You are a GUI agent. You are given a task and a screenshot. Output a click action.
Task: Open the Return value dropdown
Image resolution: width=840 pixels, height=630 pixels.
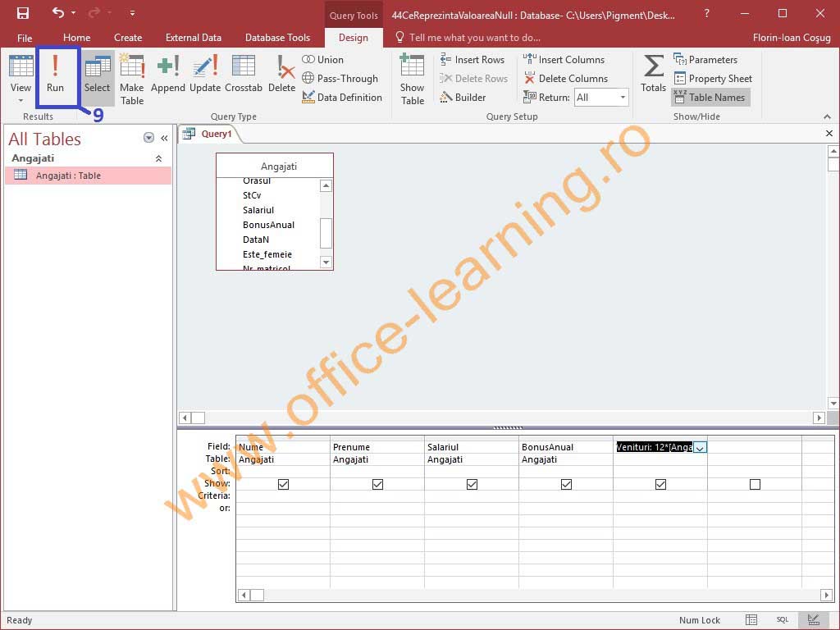click(x=623, y=98)
